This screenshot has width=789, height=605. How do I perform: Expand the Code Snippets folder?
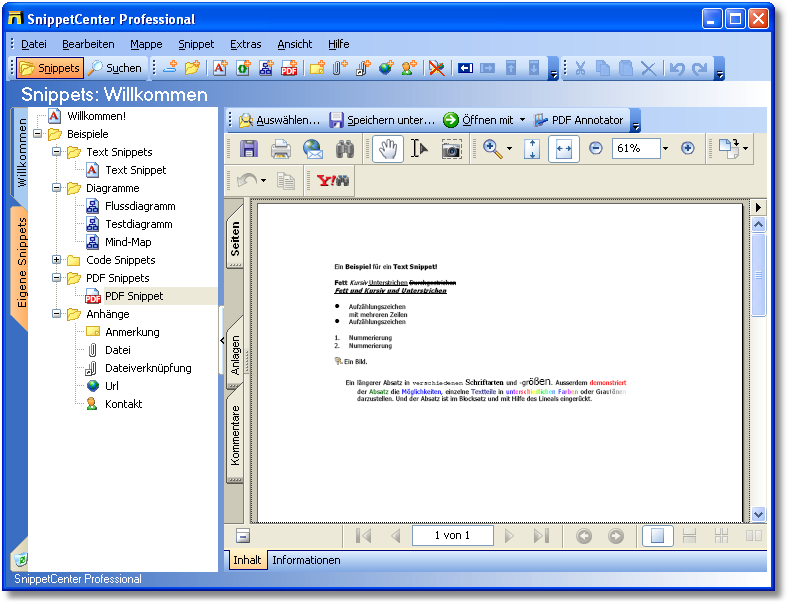point(56,260)
